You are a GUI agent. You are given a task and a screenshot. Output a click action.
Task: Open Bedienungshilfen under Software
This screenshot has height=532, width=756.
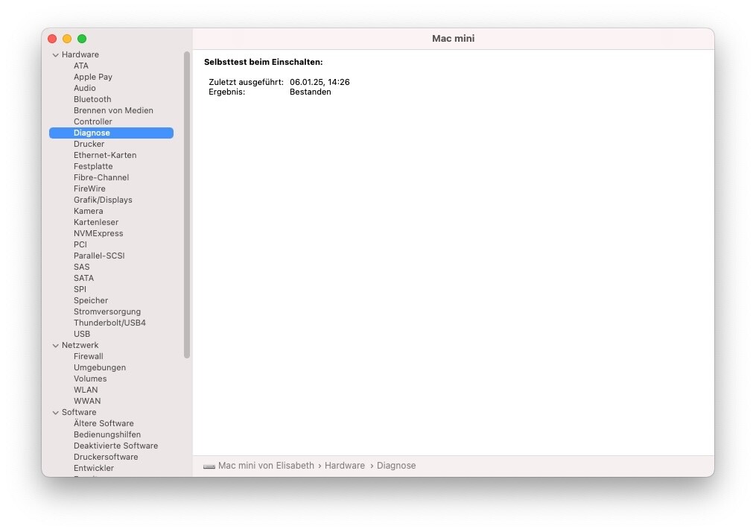pyautogui.click(x=107, y=434)
